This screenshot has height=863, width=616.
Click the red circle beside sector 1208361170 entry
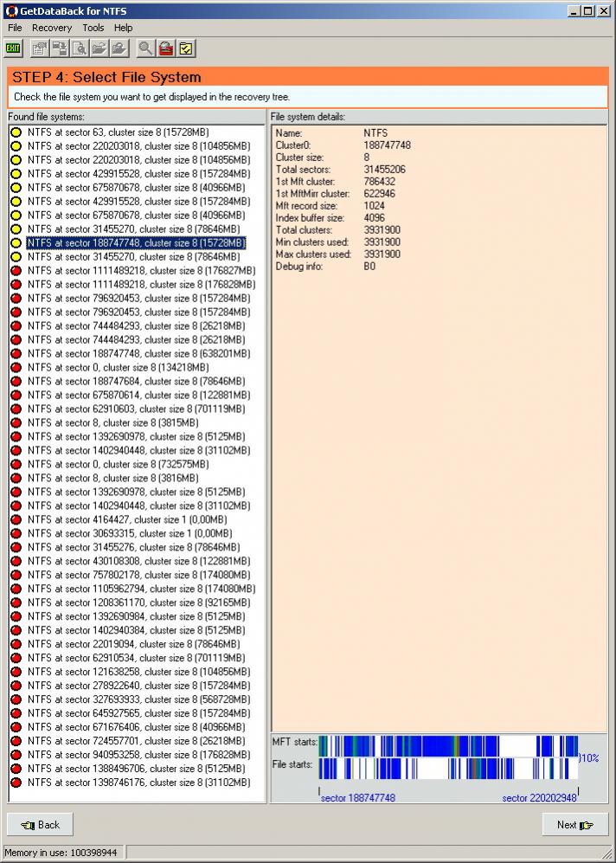(16, 602)
